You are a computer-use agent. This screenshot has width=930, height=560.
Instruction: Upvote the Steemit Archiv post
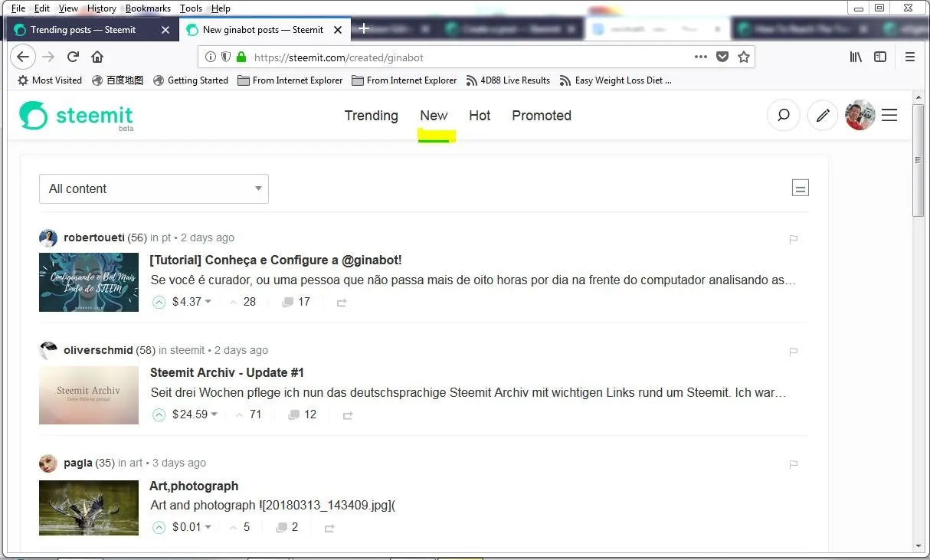159,414
